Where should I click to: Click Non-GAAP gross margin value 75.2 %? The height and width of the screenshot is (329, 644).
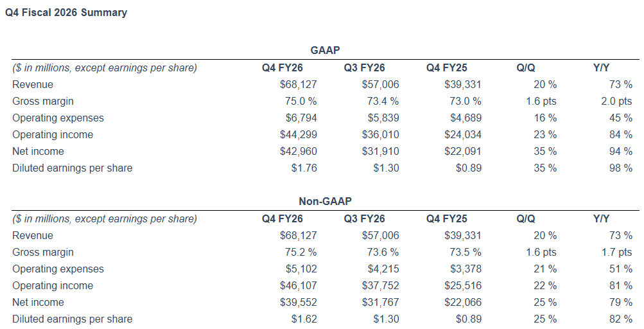(x=300, y=253)
